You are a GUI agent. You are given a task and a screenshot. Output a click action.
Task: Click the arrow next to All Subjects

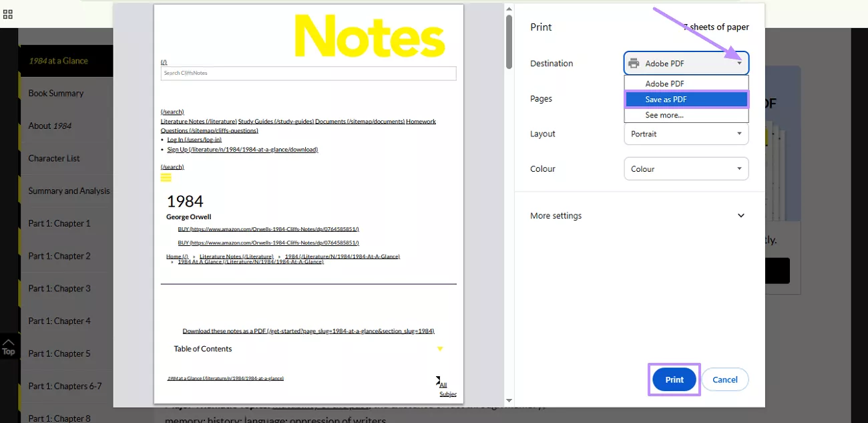click(x=439, y=379)
